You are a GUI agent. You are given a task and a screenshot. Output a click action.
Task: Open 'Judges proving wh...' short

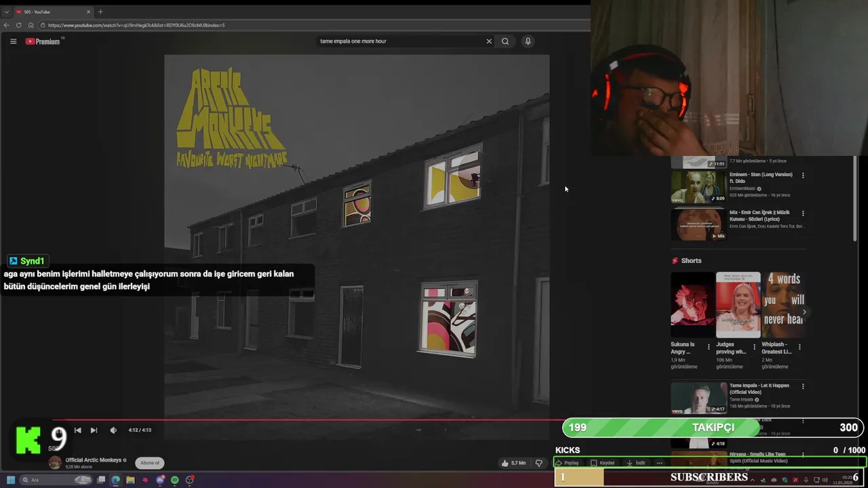(738, 305)
